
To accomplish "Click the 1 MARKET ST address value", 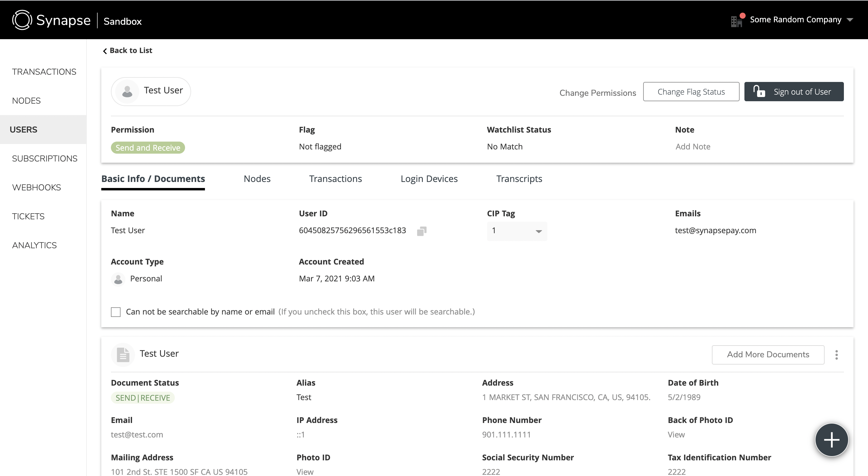I will [x=566, y=397].
